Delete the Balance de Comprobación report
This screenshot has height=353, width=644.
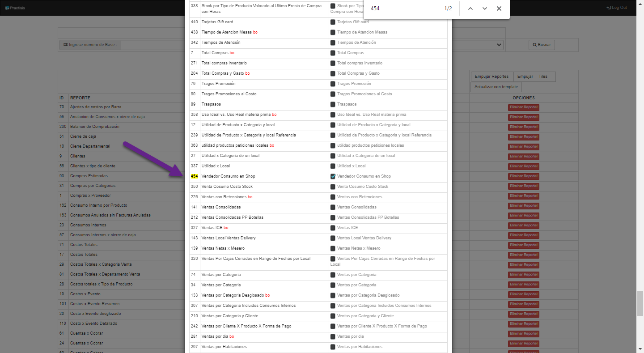[x=523, y=127]
